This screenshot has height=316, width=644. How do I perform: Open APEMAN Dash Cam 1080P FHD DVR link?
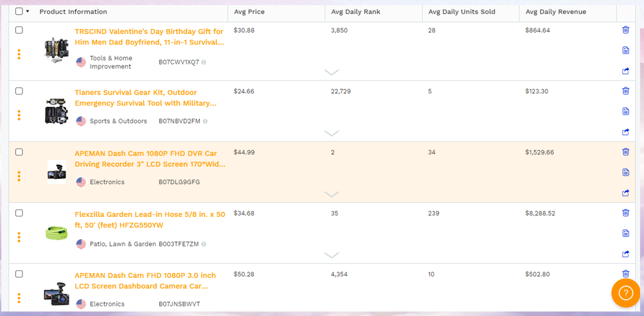click(150, 158)
